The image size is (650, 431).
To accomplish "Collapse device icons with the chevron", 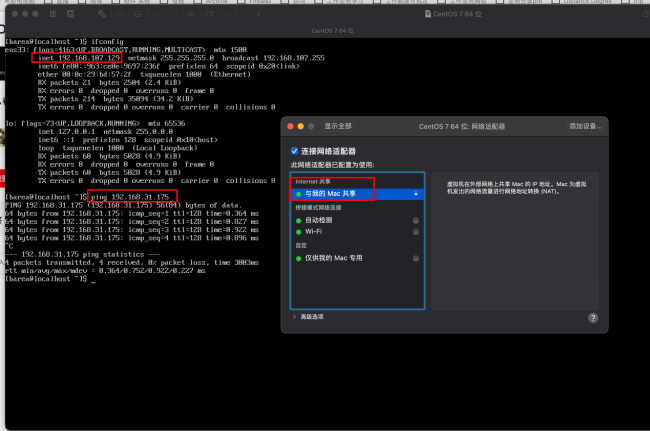I will click(259, 14).
